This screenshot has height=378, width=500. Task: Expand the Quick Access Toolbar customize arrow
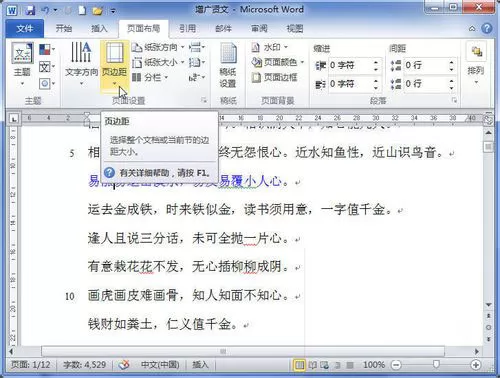[113, 11]
